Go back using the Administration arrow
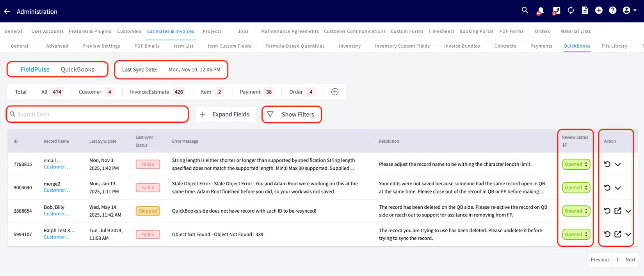The width and height of the screenshot is (644, 276). click(7, 11)
